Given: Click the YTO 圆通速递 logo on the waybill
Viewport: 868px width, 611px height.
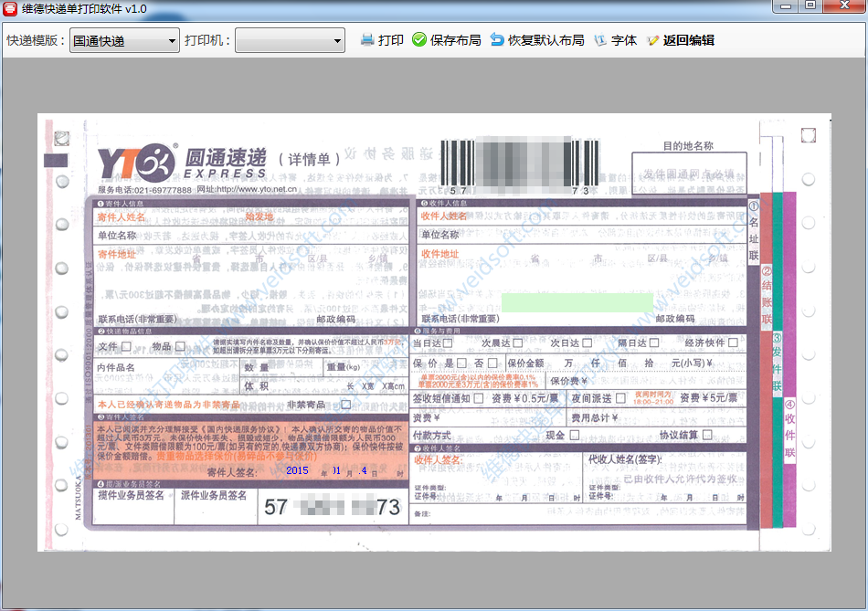Looking at the screenshot, I should 182,163.
